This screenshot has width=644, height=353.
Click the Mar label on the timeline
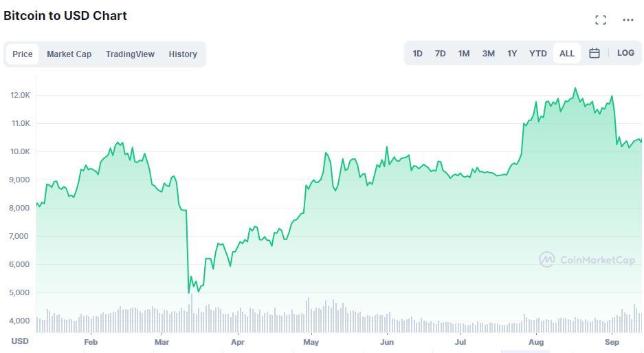162,342
